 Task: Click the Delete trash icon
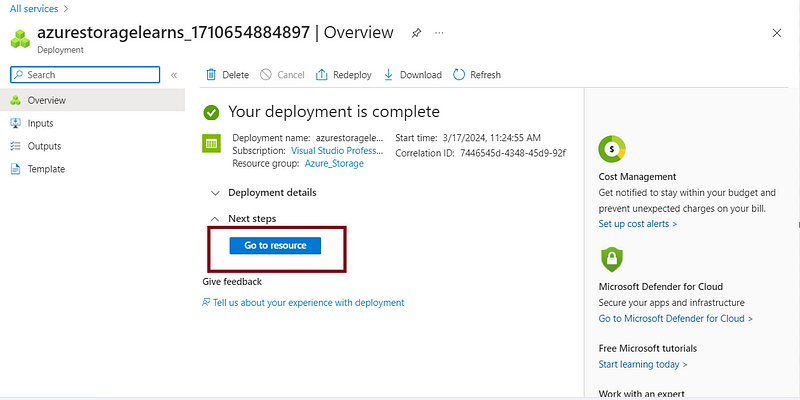click(x=211, y=75)
